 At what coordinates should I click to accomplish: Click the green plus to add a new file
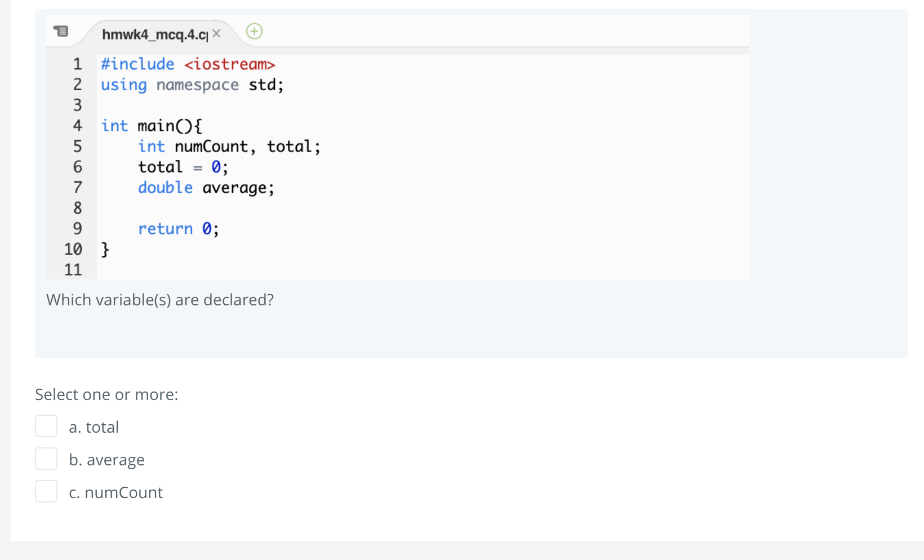pyautogui.click(x=254, y=32)
